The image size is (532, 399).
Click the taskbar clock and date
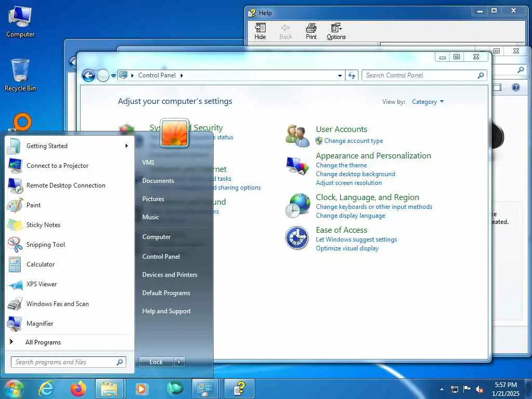506,389
